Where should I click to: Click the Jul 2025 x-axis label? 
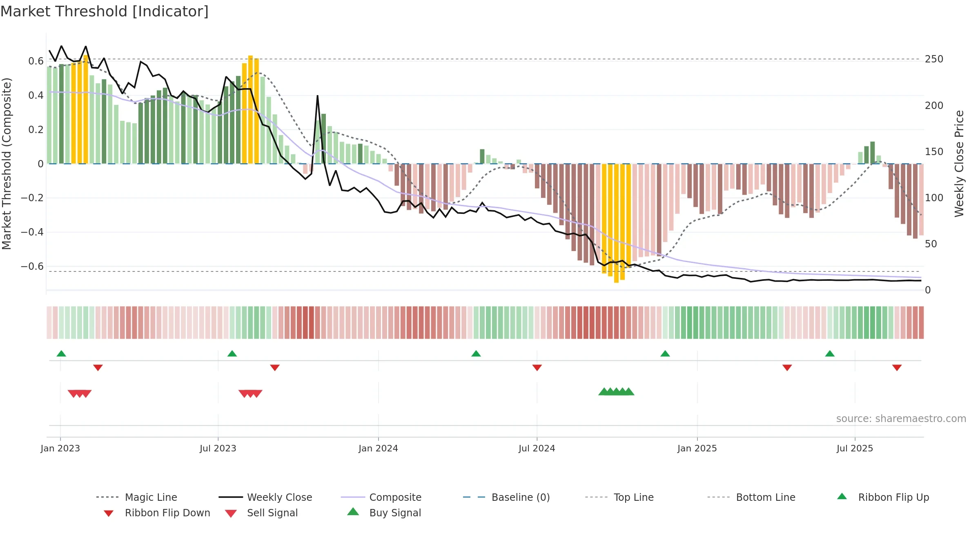click(855, 449)
